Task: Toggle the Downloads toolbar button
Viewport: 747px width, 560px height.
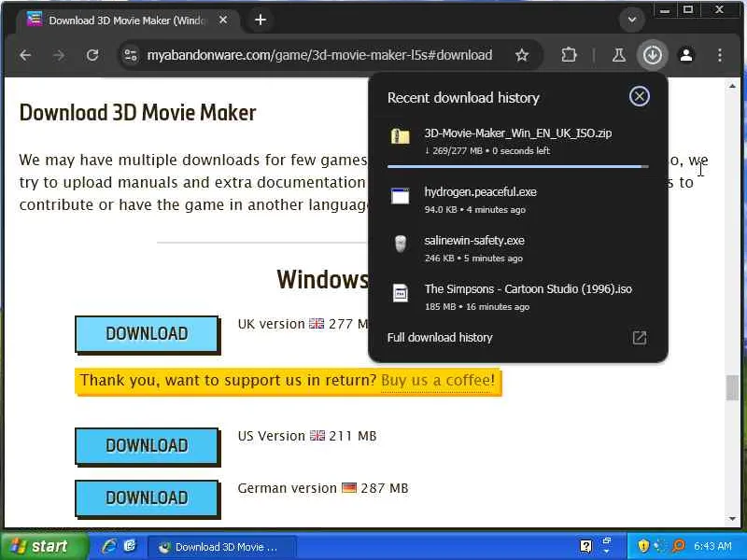Action: tap(652, 55)
